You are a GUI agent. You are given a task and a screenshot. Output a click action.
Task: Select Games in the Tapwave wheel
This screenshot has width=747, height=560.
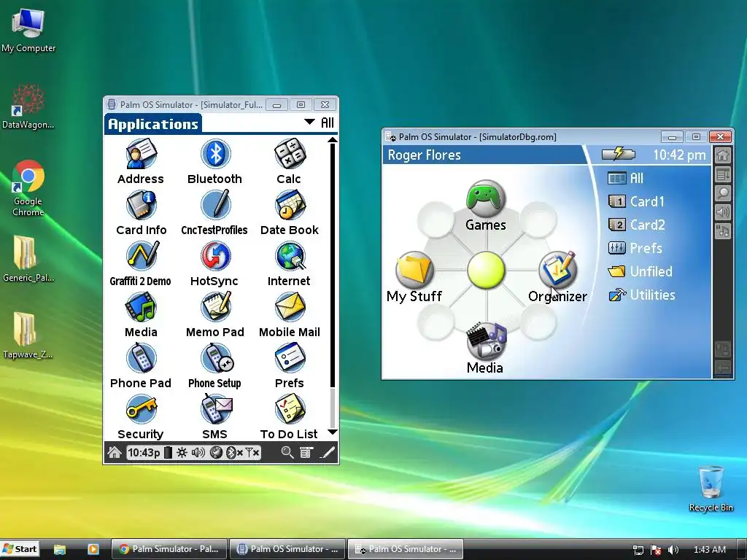click(485, 206)
